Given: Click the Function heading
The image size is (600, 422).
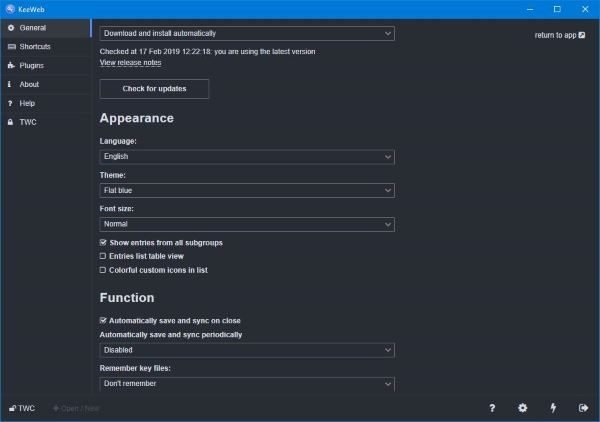Looking at the screenshot, I should pos(127,298).
